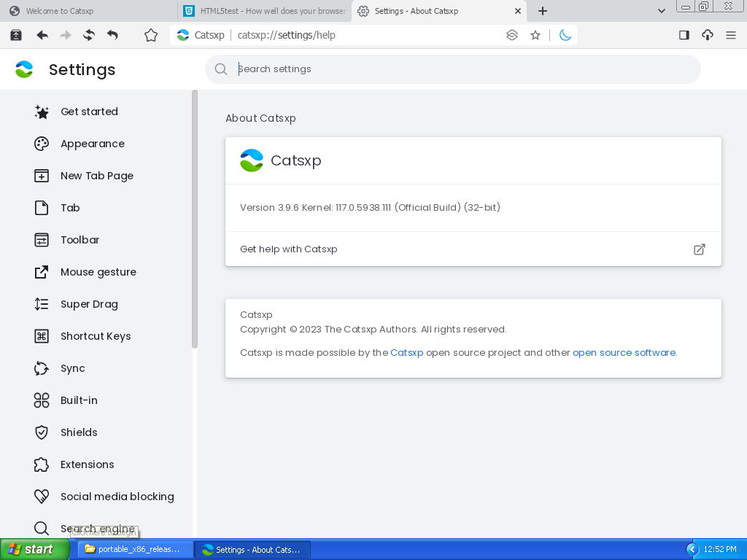Open Mouse gesture settings
747x560 pixels.
click(x=98, y=272)
